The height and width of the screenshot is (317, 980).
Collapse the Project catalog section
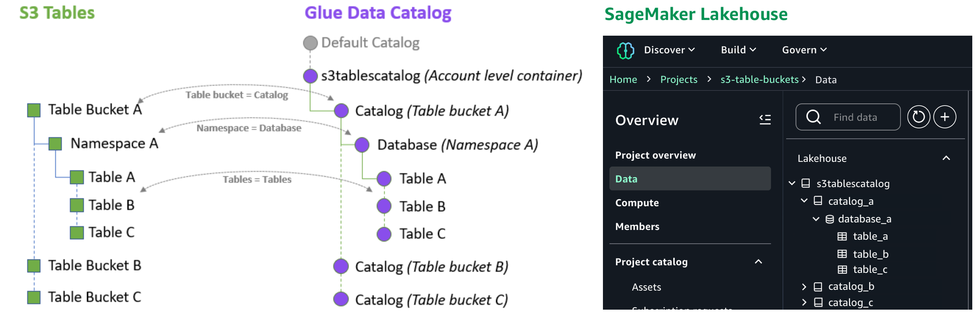(x=758, y=262)
